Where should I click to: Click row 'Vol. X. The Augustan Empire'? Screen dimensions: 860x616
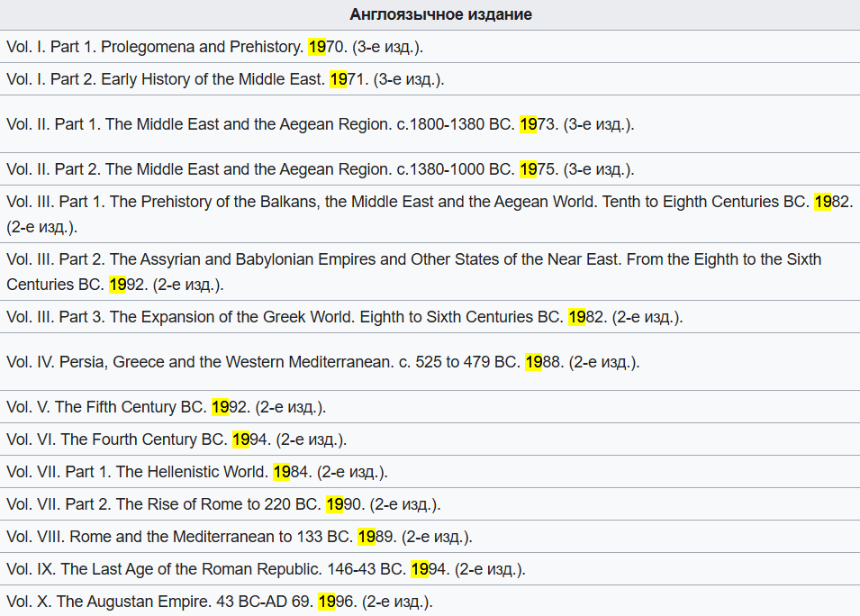point(430,601)
